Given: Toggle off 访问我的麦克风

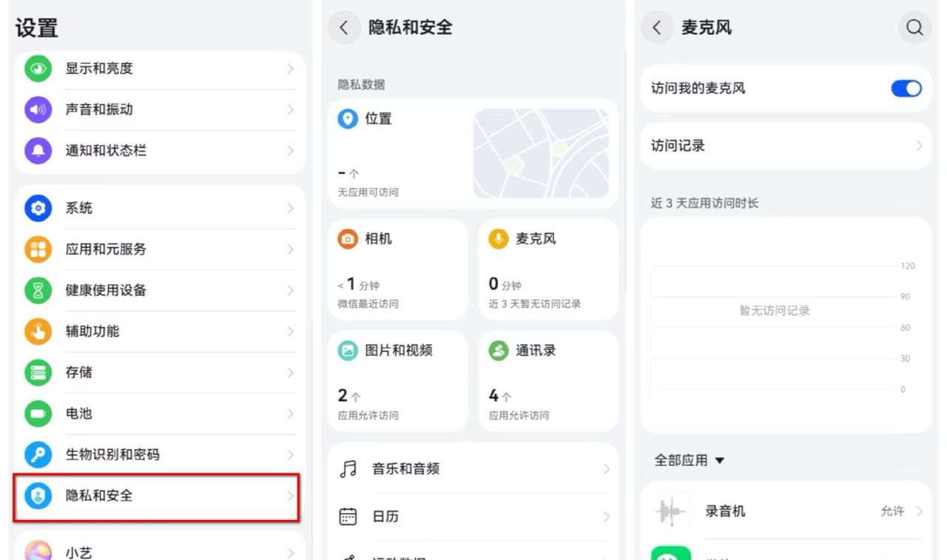Looking at the screenshot, I should click(905, 88).
